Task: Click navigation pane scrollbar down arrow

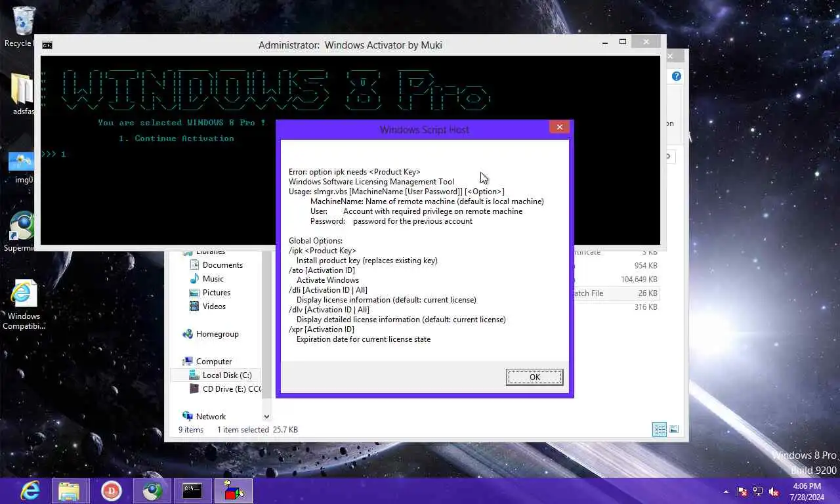Action: pos(266,417)
